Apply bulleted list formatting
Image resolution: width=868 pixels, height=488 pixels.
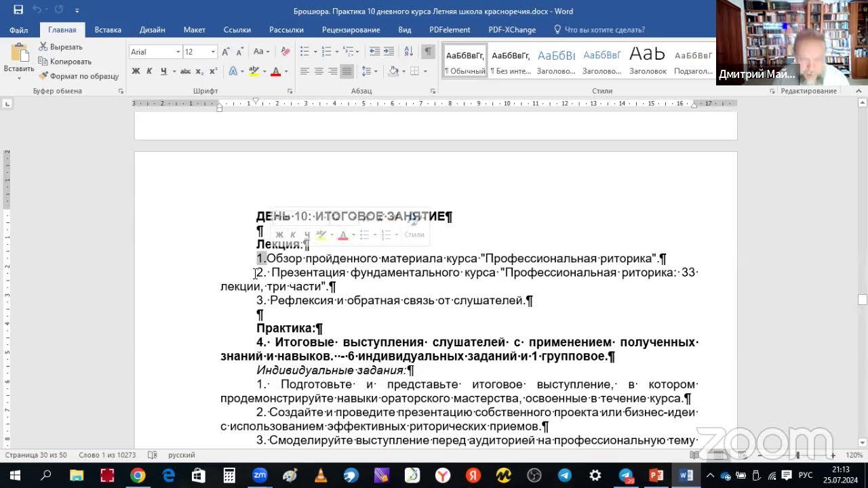click(x=304, y=52)
